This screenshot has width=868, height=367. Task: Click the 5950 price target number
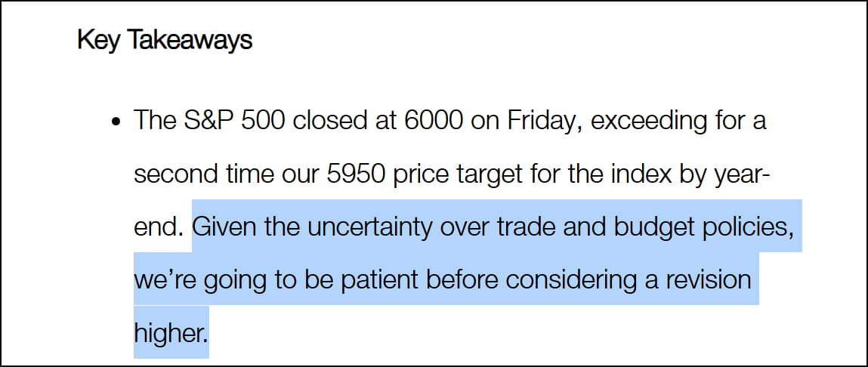pyautogui.click(x=356, y=174)
